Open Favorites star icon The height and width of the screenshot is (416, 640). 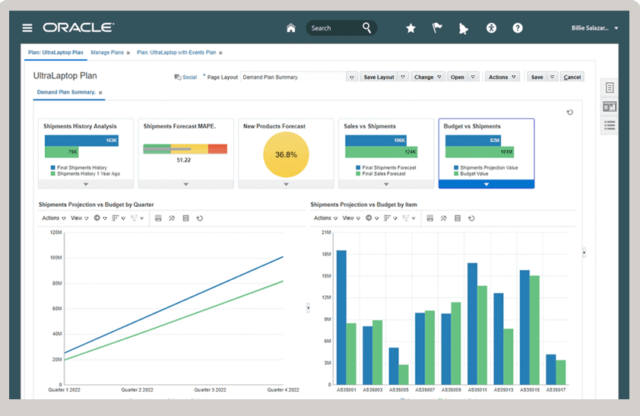point(411,28)
